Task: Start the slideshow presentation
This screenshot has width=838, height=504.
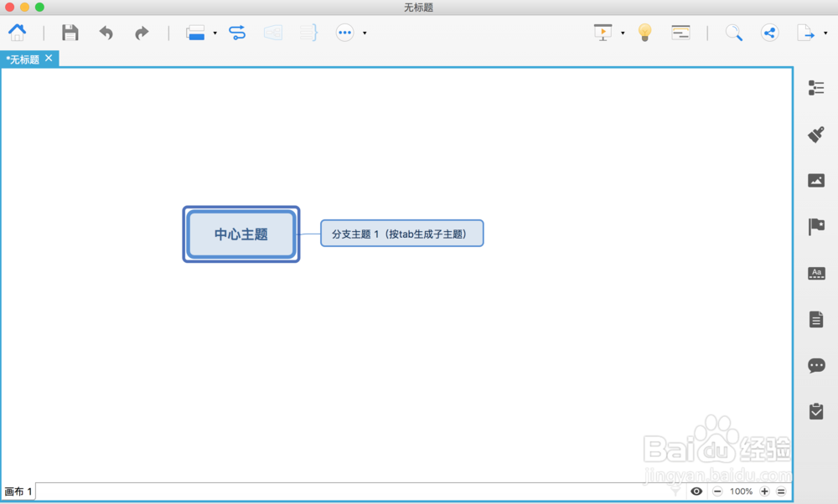Action: [x=602, y=33]
